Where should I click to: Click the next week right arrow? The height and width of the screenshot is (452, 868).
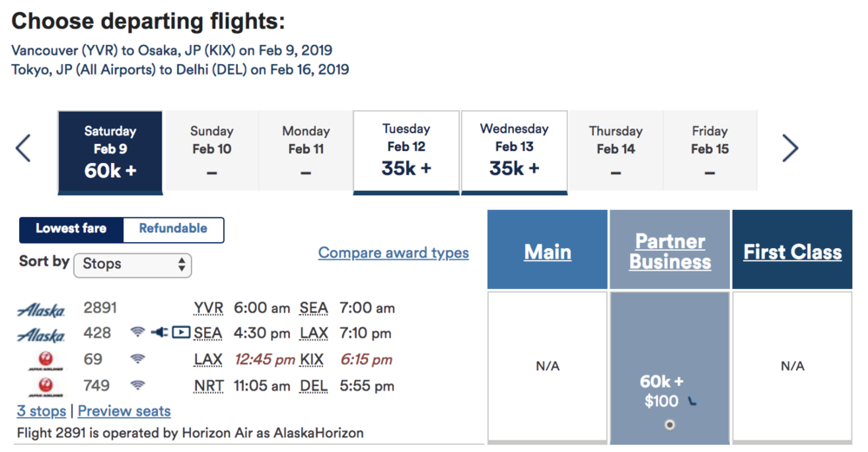[790, 148]
